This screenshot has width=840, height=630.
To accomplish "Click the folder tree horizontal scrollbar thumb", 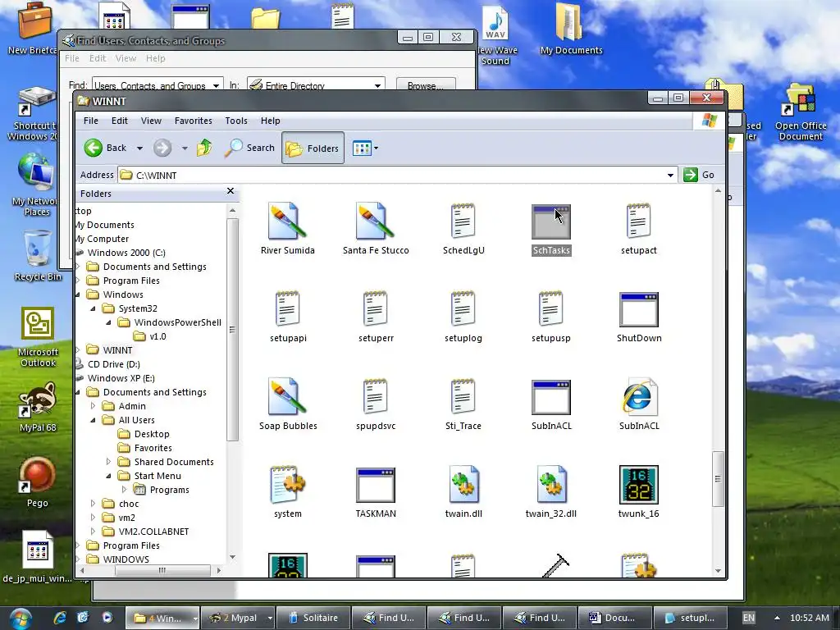I will point(162,571).
